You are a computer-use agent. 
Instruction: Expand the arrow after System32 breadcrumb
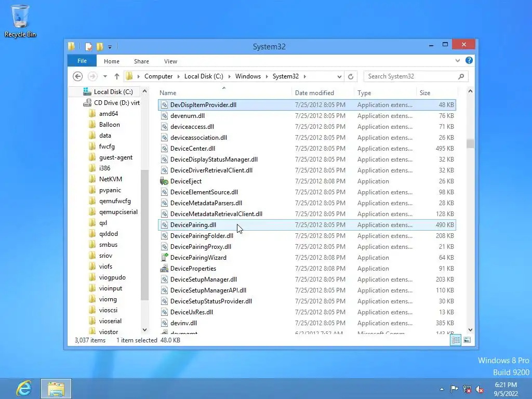(304, 76)
